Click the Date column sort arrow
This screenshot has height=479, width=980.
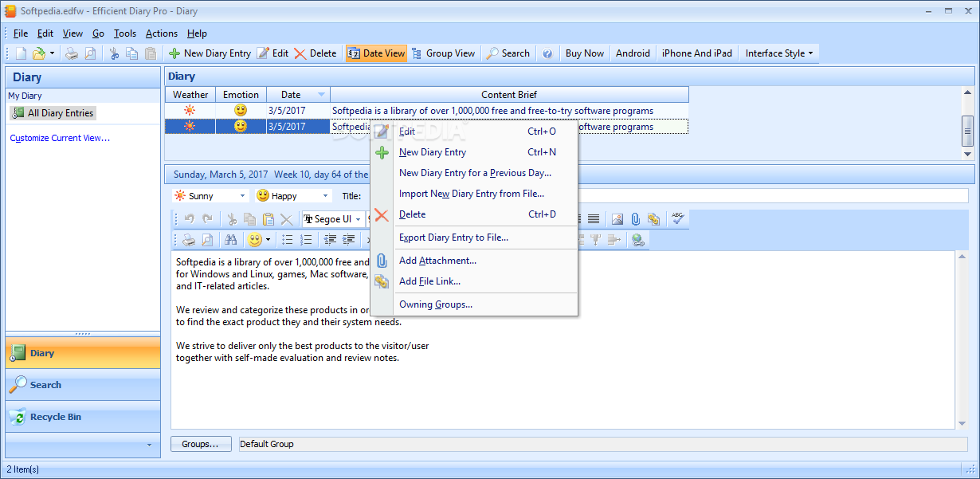point(321,95)
